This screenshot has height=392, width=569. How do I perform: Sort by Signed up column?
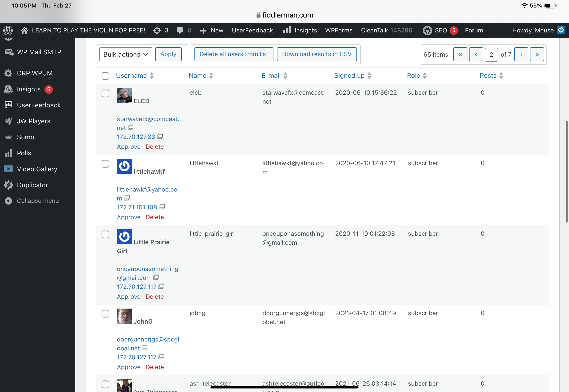pyautogui.click(x=353, y=76)
